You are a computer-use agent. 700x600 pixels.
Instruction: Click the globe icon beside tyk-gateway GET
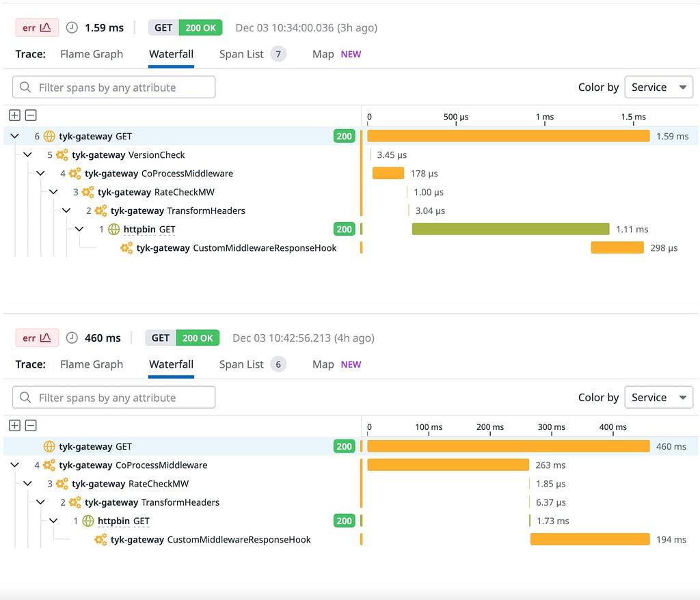pyautogui.click(x=49, y=136)
